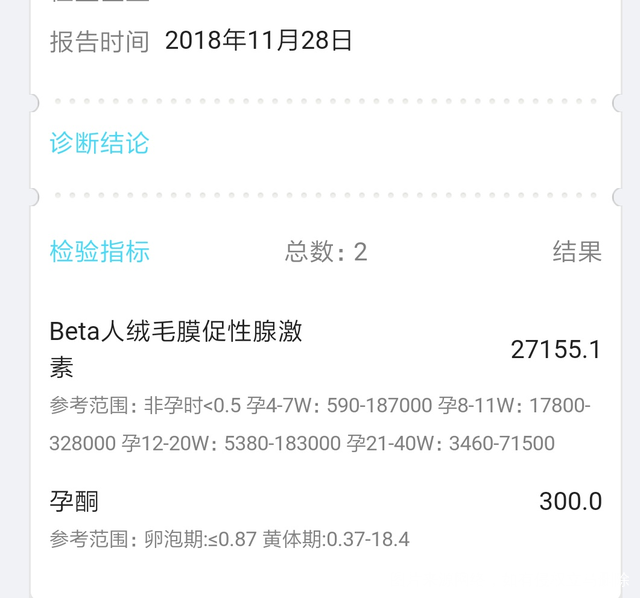Tap the 报告时间 label

pos(99,42)
